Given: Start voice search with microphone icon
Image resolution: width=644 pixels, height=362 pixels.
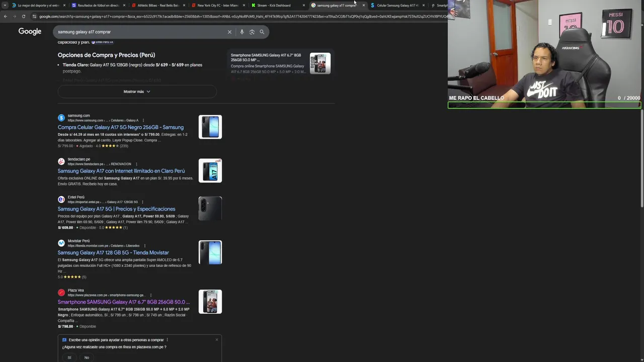Looking at the screenshot, I should (242, 32).
